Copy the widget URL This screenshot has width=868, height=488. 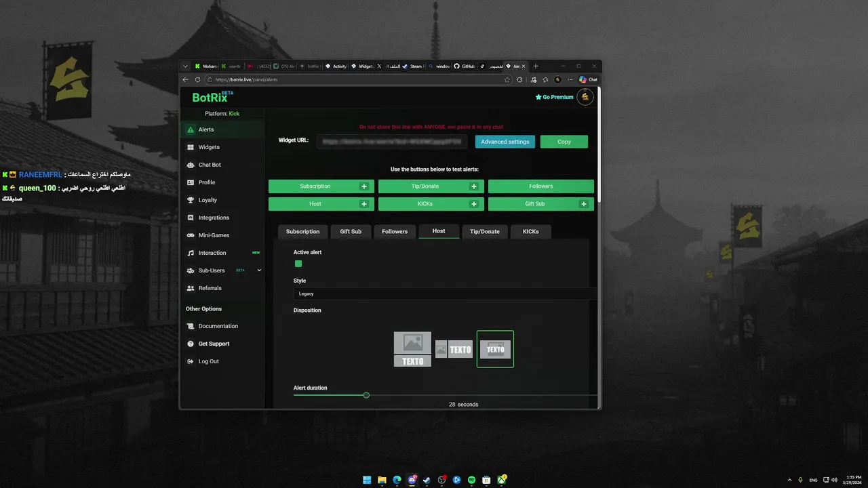[564, 142]
